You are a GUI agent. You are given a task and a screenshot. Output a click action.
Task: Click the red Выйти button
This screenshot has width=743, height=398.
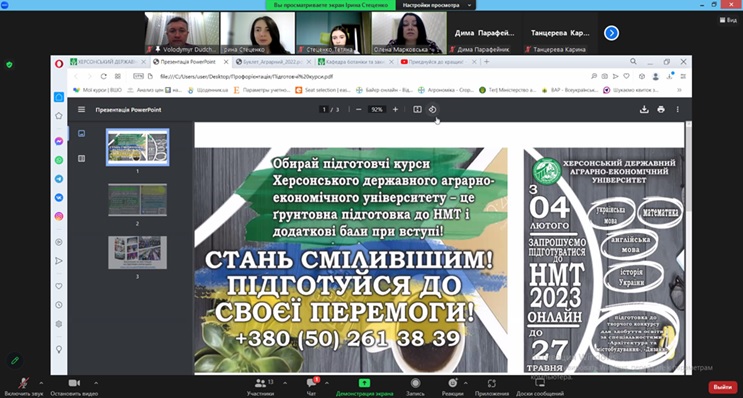(723, 387)
